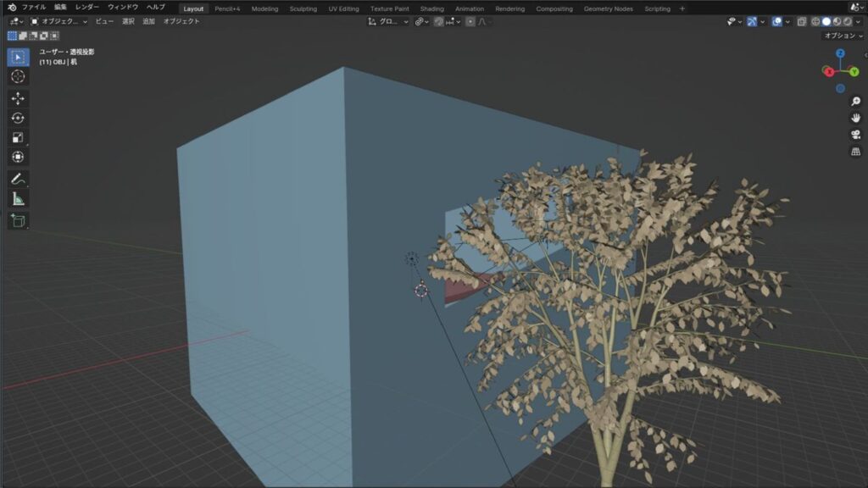
Task: Click the Blender logo menu icon
Action: coord(12,8)
